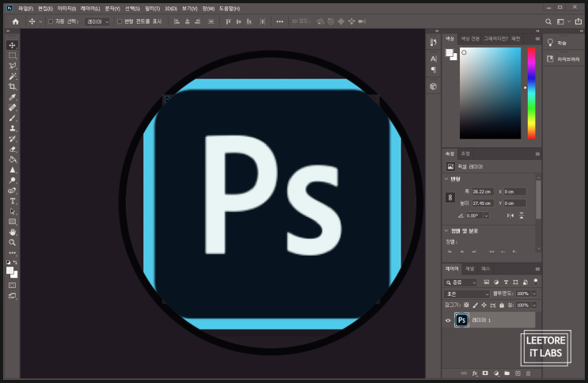Open the 라이브러리 panel button
This screenshot has width=588, height=383.
point(563,59)
